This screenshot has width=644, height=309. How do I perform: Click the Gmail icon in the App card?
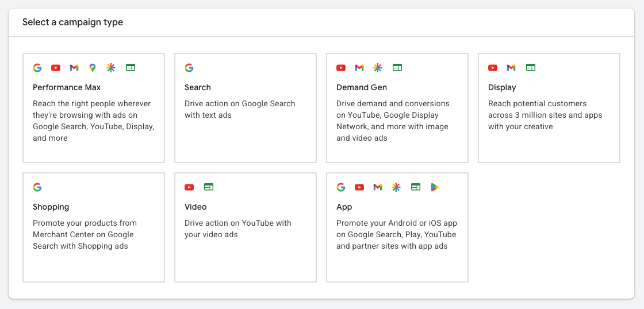[x=378, y=187]
